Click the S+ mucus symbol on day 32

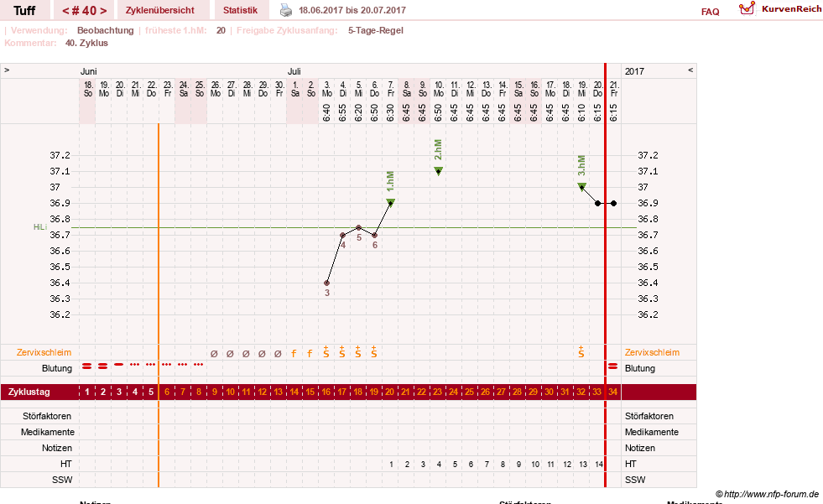pyautogui.click(x=581, y=352)
